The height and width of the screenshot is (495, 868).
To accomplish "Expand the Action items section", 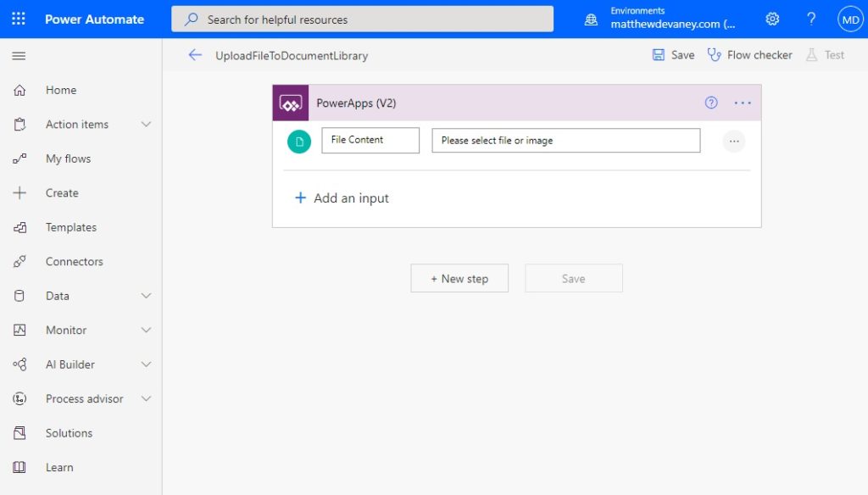I will tap(146, 125).
